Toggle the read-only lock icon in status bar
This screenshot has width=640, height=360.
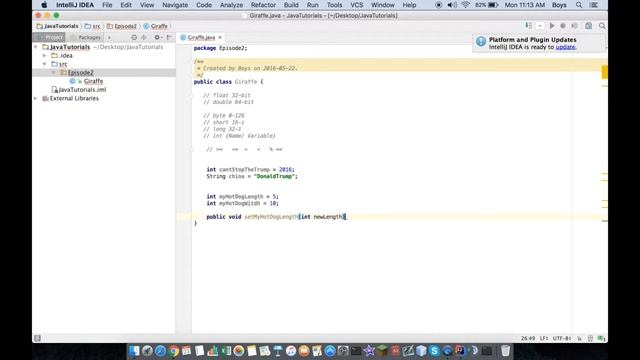coord(579,338)
